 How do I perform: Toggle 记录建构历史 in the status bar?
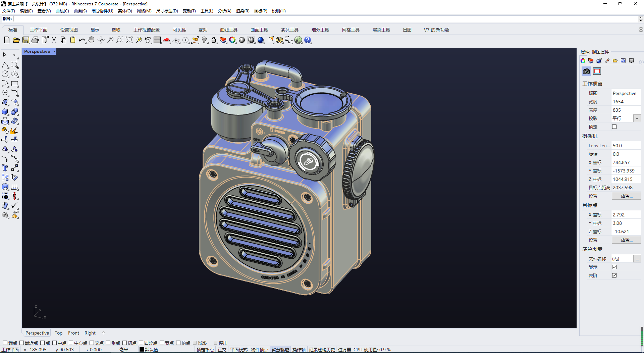tap(322, 350)
